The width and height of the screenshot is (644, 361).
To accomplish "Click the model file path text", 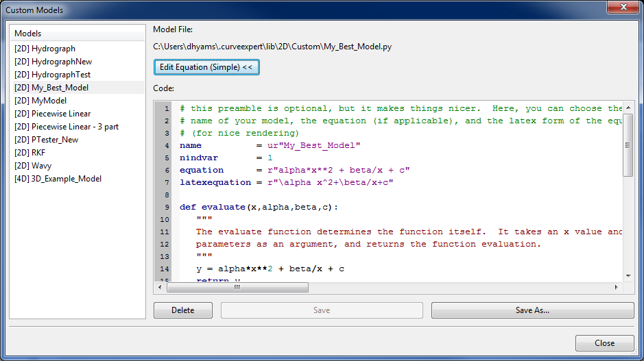I will 272,47.
